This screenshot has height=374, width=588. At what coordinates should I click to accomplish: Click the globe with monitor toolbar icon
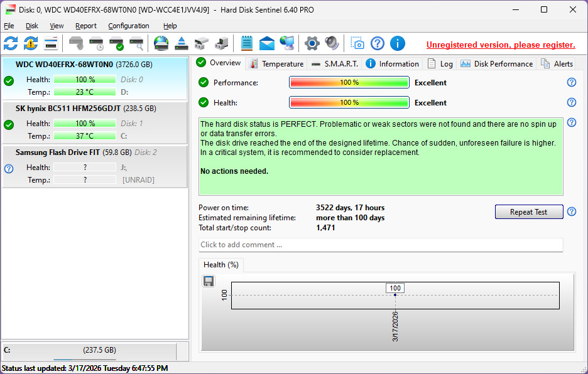pyautogui.click(x=287, y=43)
